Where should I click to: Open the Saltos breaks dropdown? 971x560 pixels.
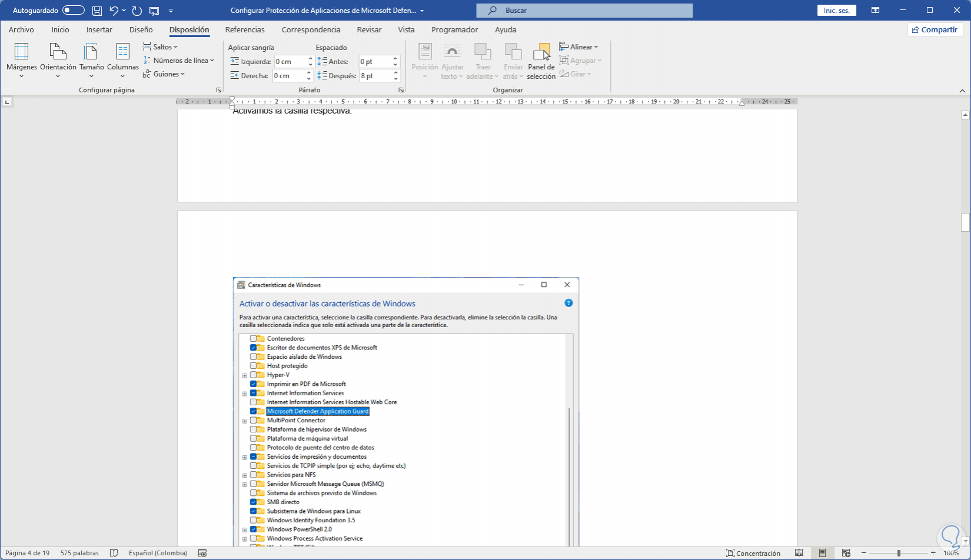160,46
